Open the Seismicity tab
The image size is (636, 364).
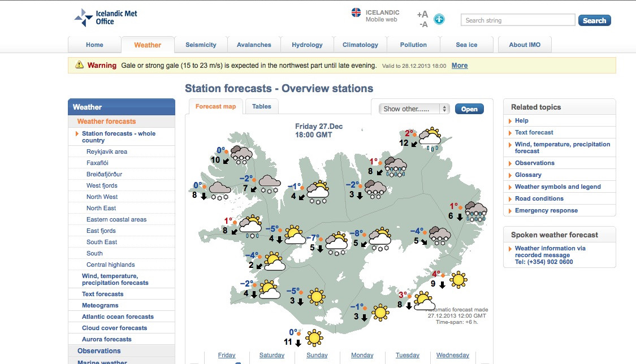201,45
